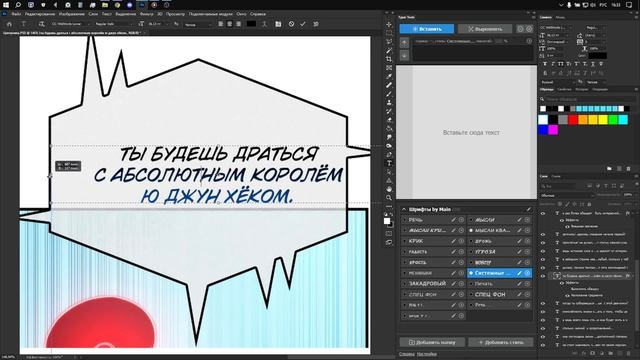Align text center in options bar
This screenshot has width=640, height=360.
[229, 24]
